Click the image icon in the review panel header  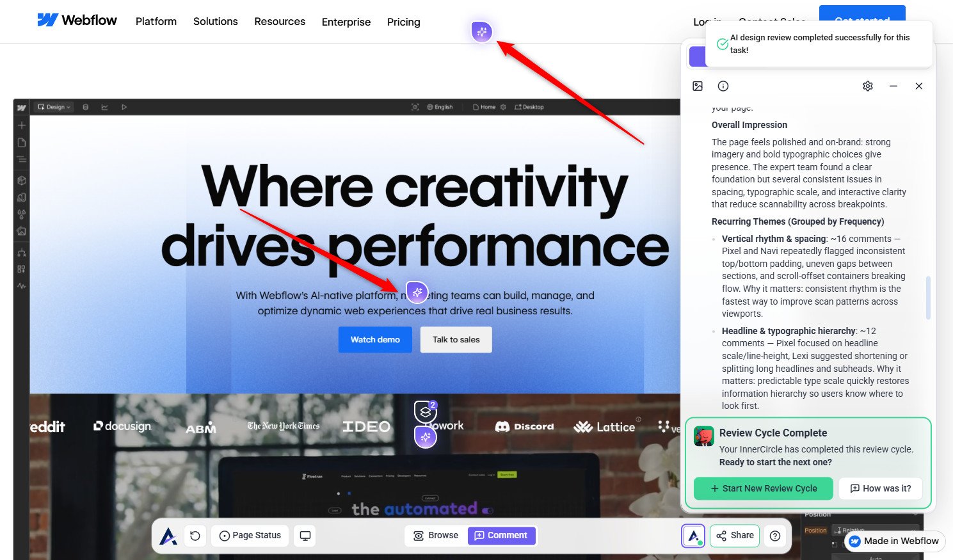click(698, 86)
